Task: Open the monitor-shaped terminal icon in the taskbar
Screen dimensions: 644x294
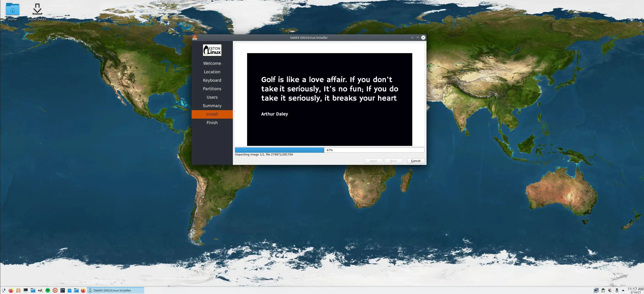Action: click(x=25, y=290)
